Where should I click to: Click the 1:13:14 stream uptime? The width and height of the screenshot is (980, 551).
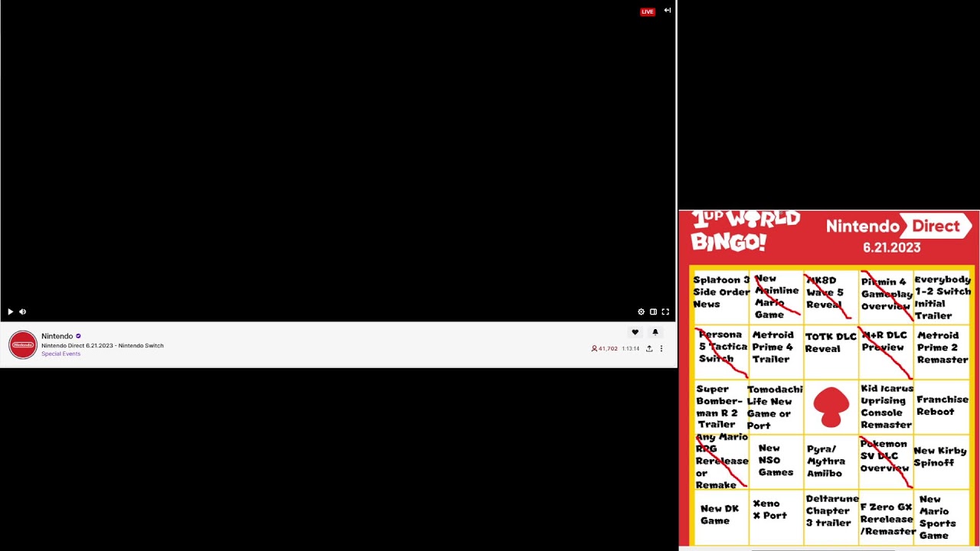pyautogui.click(x=631, y=349)
